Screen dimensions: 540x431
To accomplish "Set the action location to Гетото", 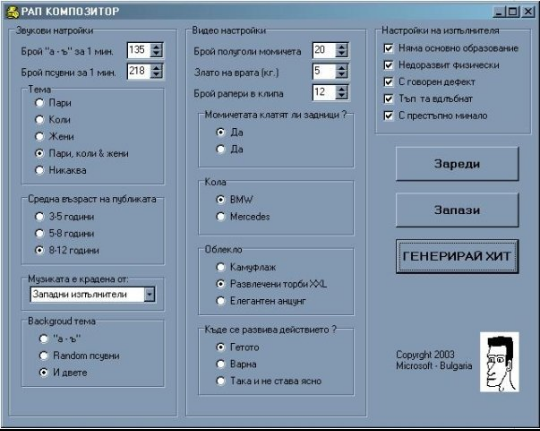I will [x=220, y=347].
